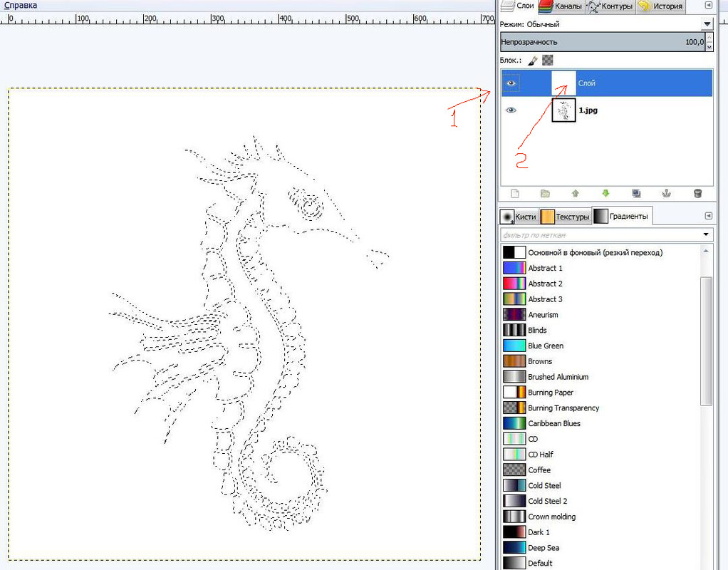Screen dimensions: 728x570
Task: Lock pixels with the paintbrush icon
Action: 533,61
